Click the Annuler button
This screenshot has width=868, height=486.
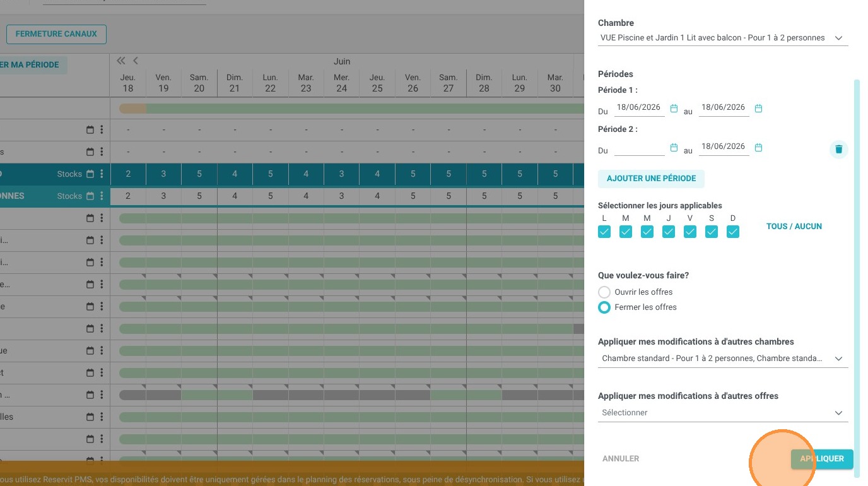point(621,459)
